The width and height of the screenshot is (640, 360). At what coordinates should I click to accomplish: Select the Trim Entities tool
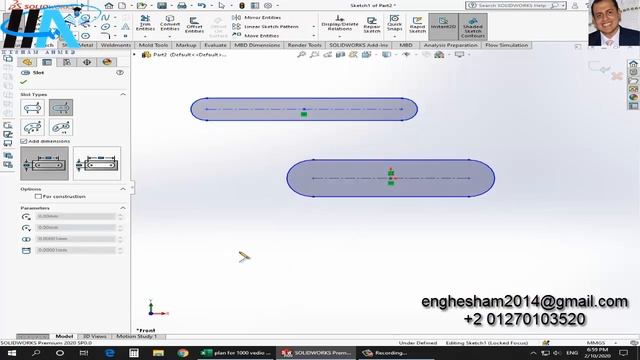[x=145, y=23]
